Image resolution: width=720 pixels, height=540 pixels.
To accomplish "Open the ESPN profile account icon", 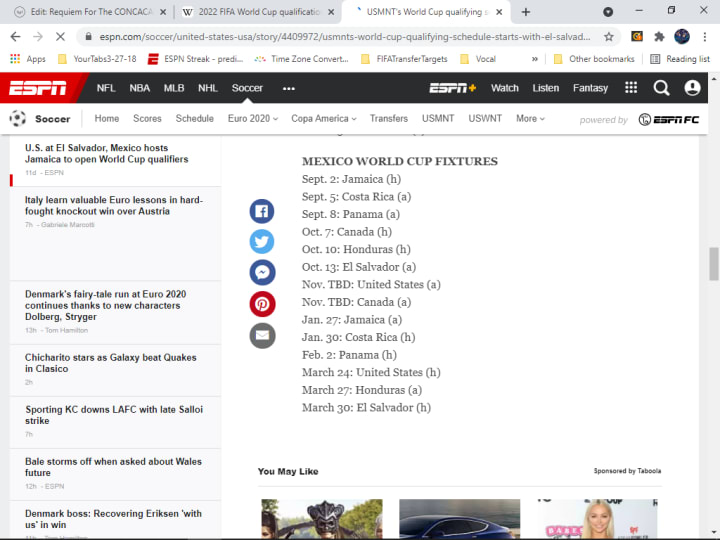I will pos(692,88).
